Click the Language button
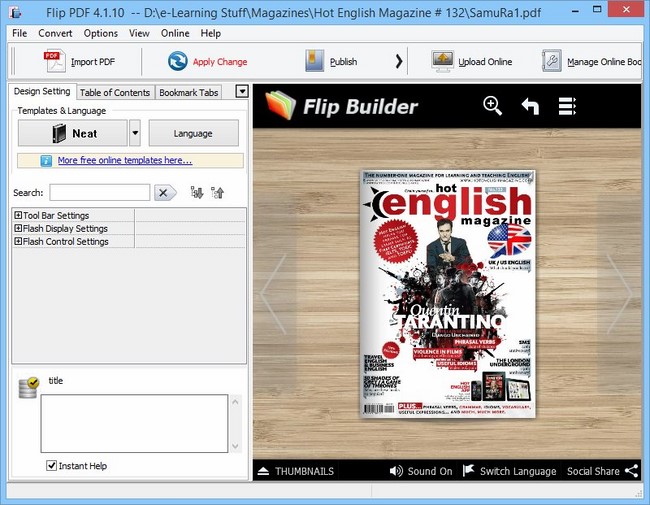 193,133
